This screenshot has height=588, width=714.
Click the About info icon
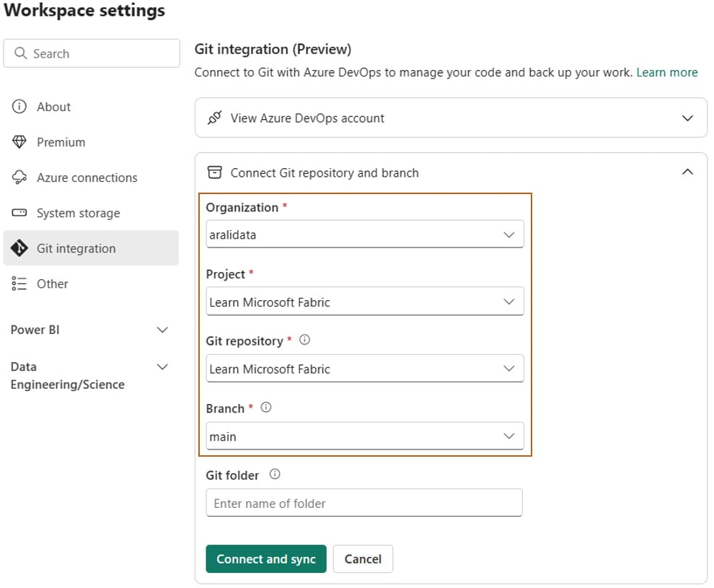(19, 107)
